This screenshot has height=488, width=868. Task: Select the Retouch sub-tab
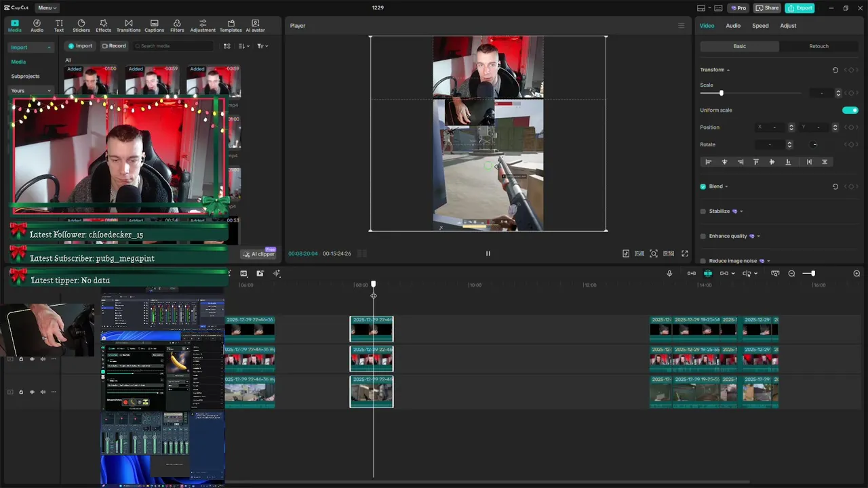[x=818, y=46]
